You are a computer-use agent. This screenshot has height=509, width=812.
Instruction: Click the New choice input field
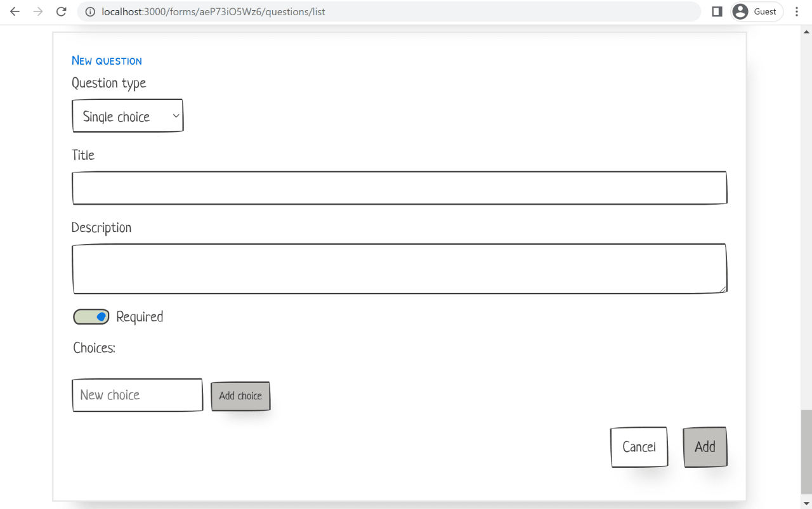click(x=137, y=394)
